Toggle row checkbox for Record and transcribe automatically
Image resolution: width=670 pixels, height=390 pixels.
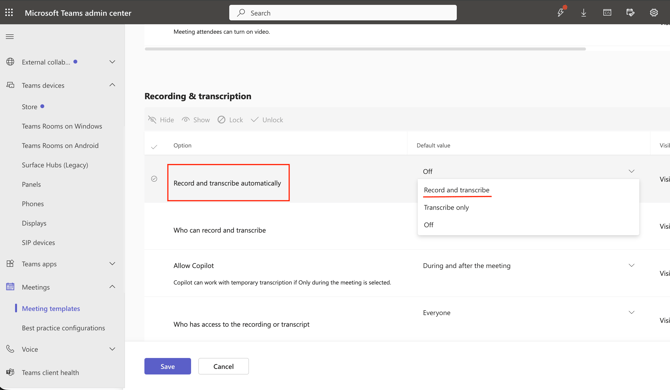click(154, 179)
